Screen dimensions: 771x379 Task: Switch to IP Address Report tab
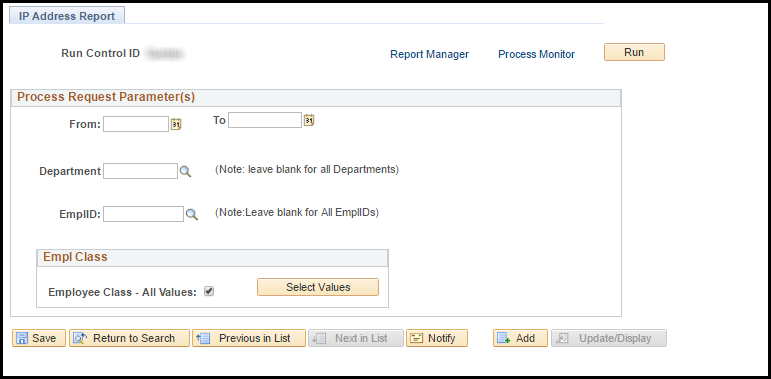point(67,16)
